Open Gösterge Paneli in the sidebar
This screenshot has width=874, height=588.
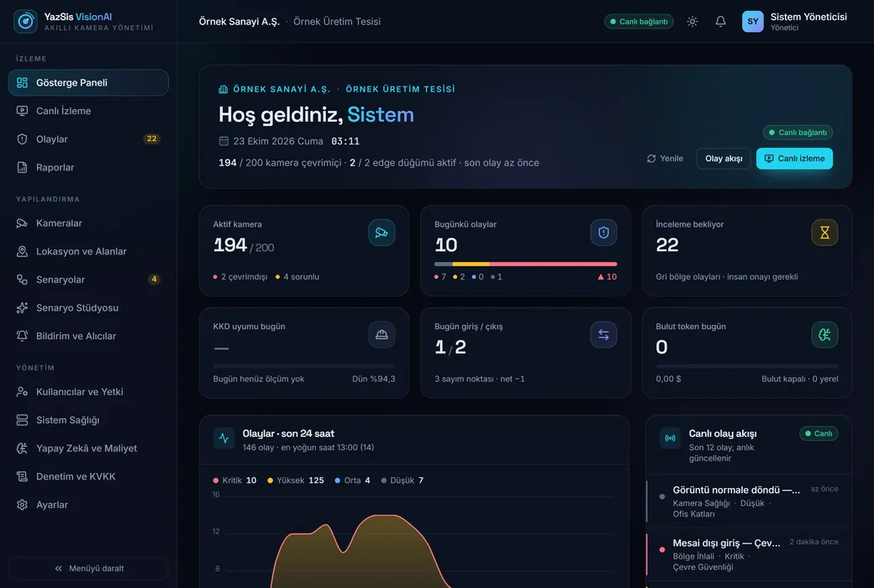[x=88, y=82]
